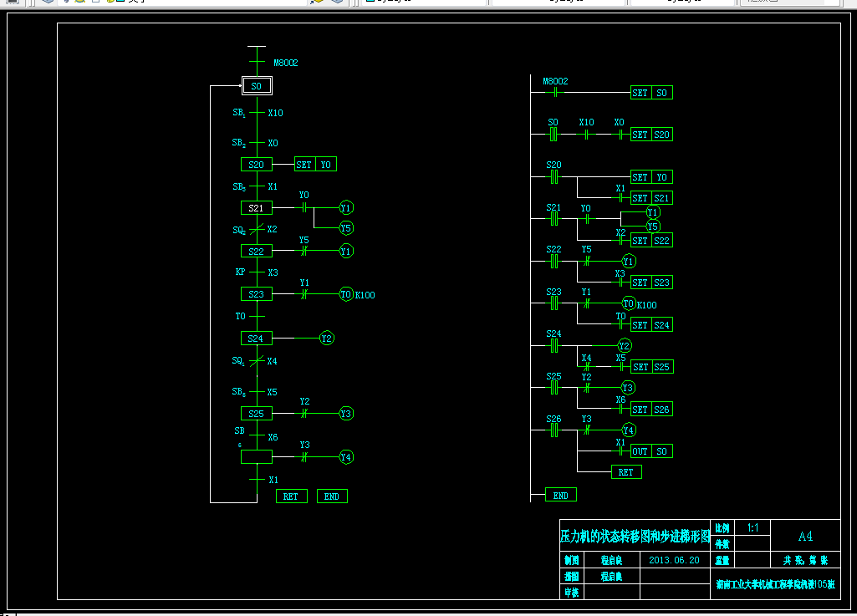
Task: Click the Y3 coil circle beside step S25
Action: tap(346, 414)
